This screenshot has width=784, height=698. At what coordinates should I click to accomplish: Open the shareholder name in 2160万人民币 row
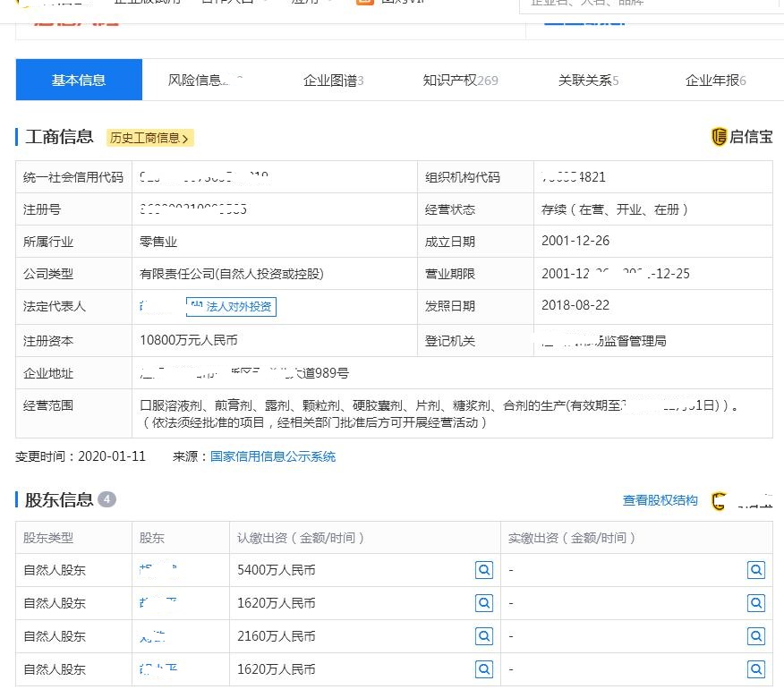pos(152,636)
